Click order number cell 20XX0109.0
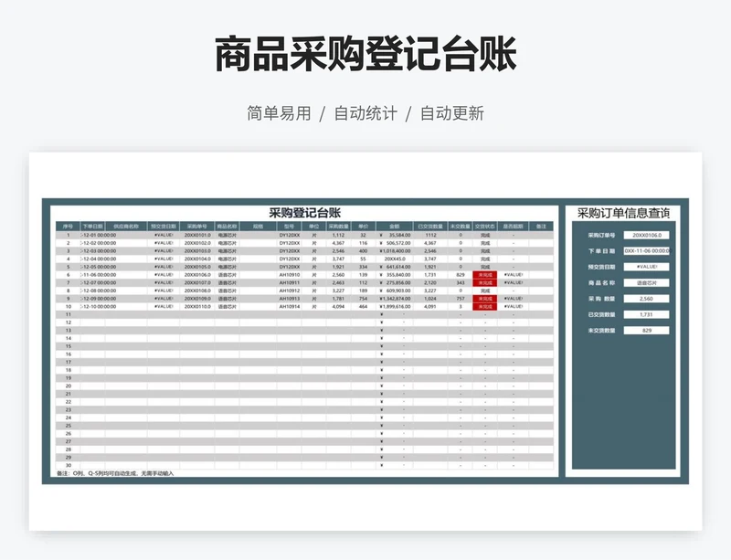The image size is (731, 560). tap(197, 299)
